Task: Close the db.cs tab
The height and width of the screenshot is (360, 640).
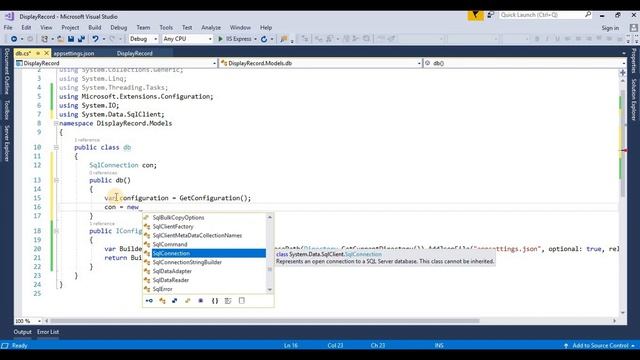Action: point(46,53)
